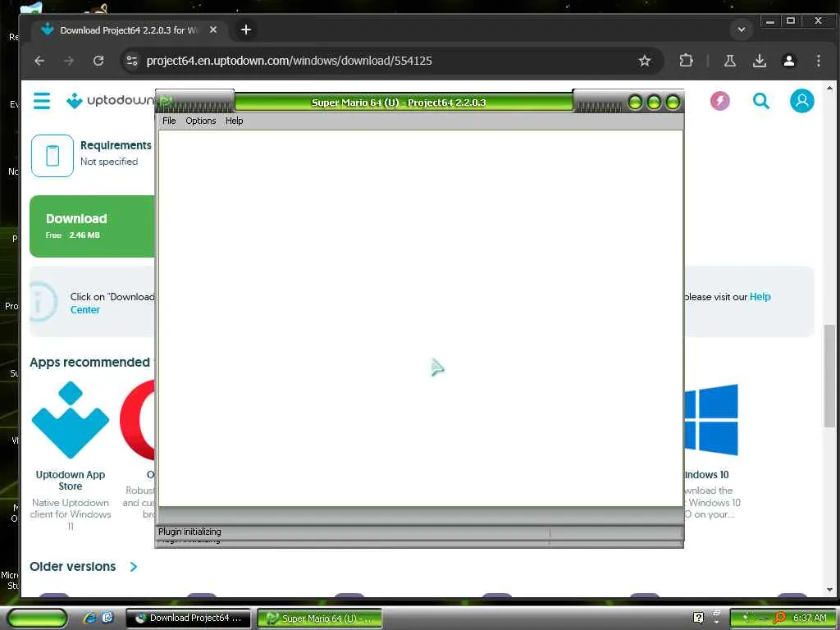Click the info circle icon beside Click on Download

[x=43, y=302]
